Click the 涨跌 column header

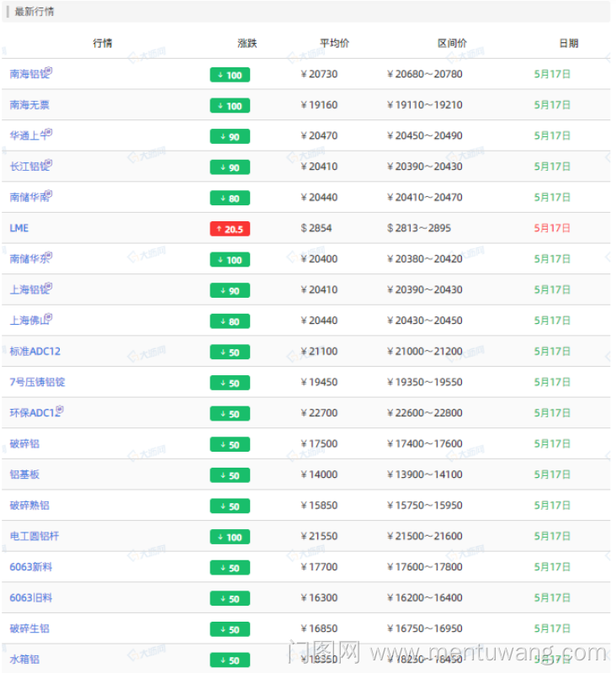point(247,43)
